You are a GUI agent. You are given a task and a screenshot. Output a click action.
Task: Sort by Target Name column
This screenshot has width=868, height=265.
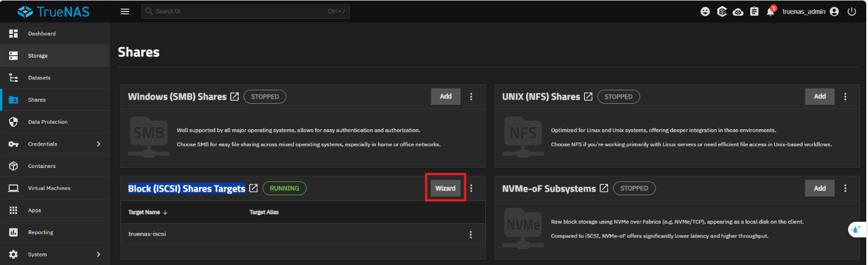(149, 212)
